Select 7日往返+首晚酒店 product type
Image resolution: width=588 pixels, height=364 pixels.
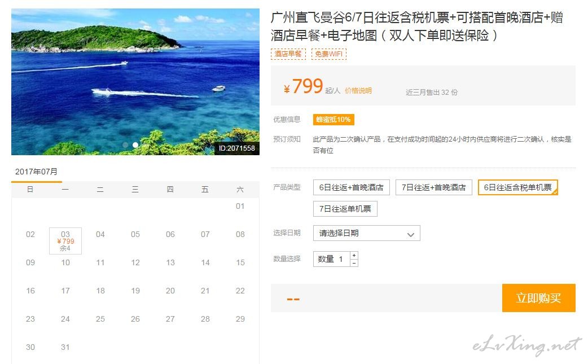(x=433, y=187)
